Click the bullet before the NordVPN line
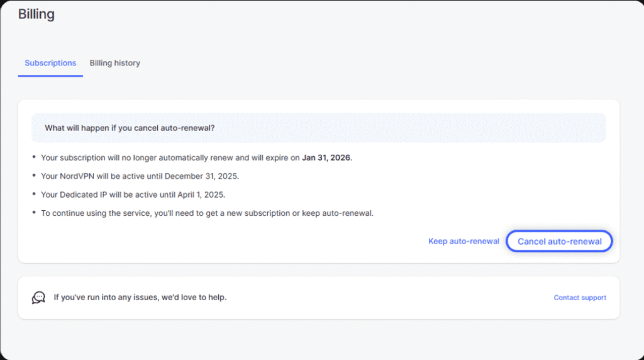The height and width of the screenshot is (360, 644). click(x=34, y=176)
